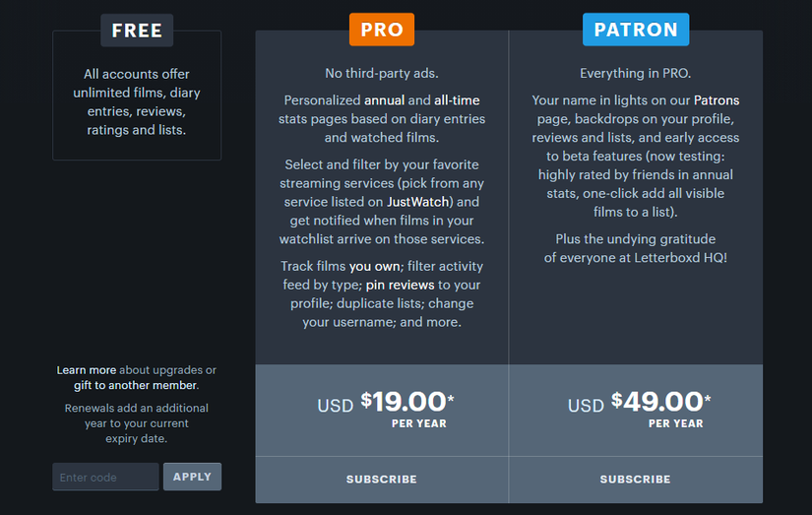The image size is (812, 515).
Task: Click the orange PRO plan badge
Action: (382, 30)
